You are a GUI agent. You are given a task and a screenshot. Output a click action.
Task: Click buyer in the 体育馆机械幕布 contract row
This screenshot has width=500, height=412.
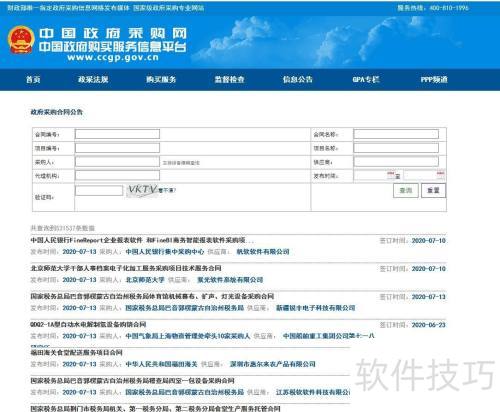pyautogui.click(x=185, y=308)
